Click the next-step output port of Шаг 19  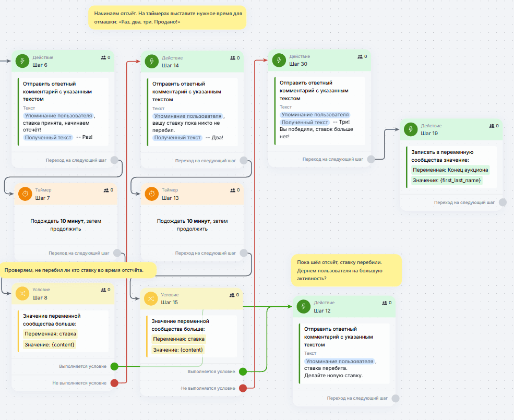(503, 202)
